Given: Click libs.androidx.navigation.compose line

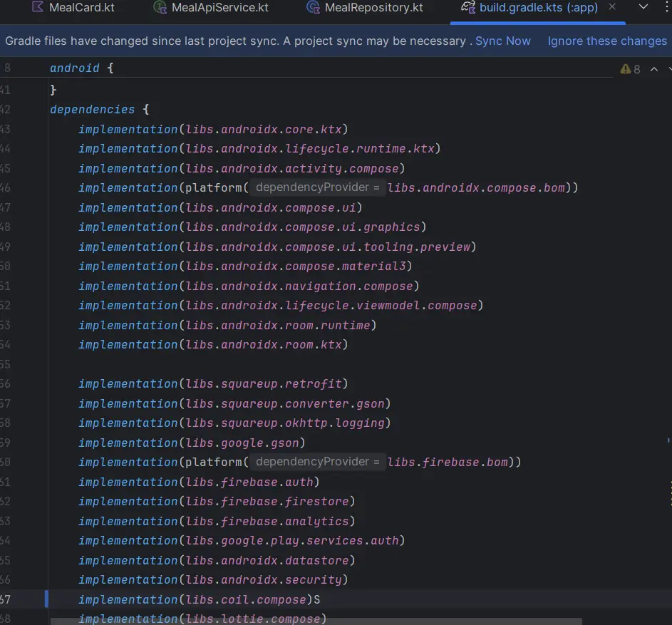Looking at the screenshot, I should pyautogui.click(x=249, y=286).
